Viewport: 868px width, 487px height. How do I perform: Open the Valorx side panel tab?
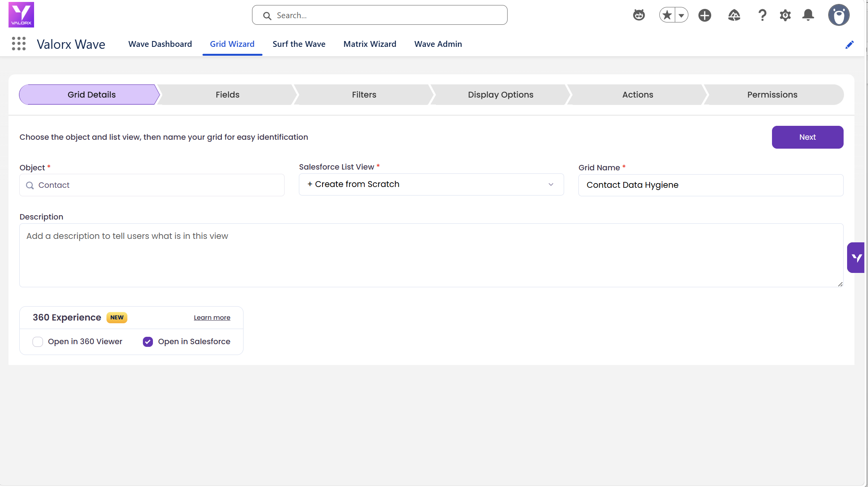pos(856,257)
